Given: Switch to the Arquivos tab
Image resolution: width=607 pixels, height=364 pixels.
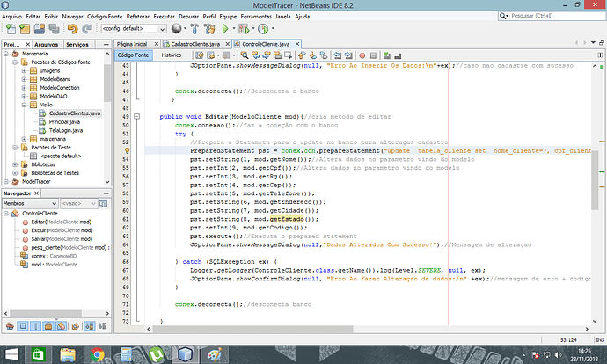Looking at the screenshot, I should [46, 45].
